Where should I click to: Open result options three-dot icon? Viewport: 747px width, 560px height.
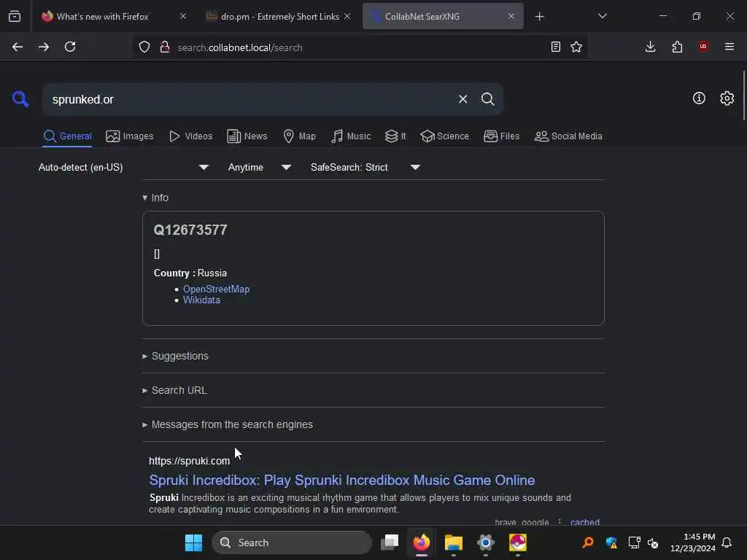(560, 522)
